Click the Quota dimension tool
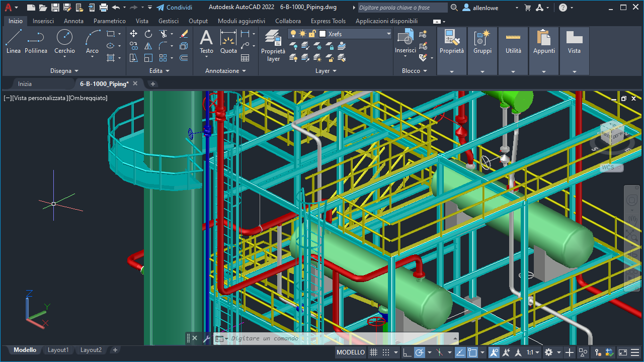Image resolution: width=644 pixels, height=362 pixels. [228, 41]
